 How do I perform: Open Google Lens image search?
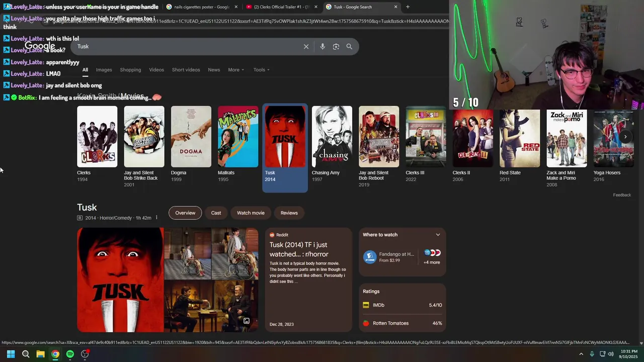(336, 46)
